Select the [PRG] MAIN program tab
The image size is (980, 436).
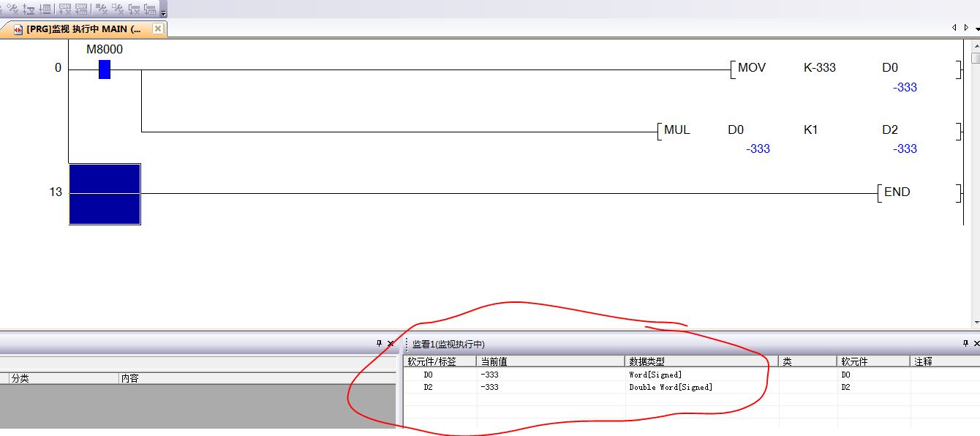(80, 29)
